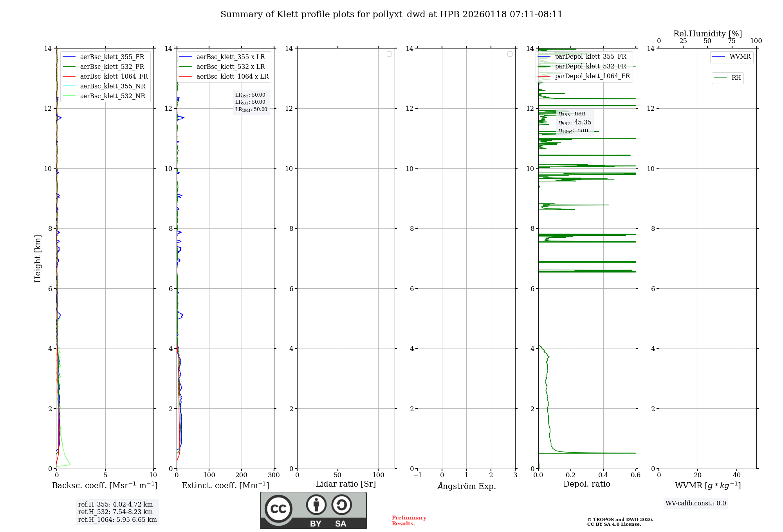Click the ref.H_532 reference height text

point(115,512)
